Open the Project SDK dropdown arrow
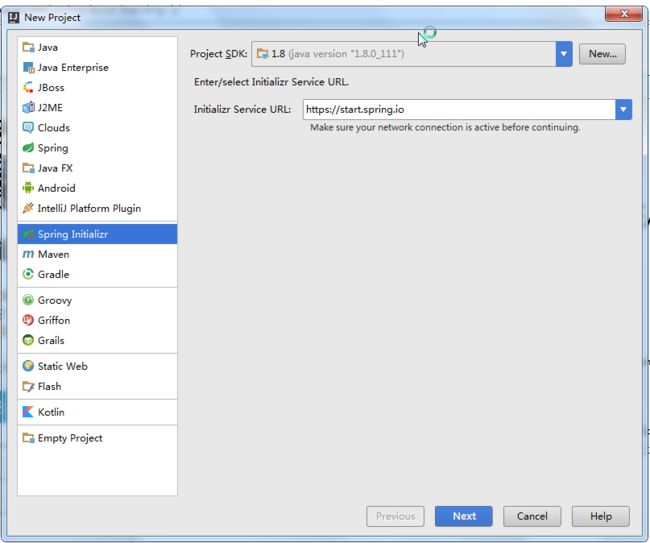 click(564, 54)
